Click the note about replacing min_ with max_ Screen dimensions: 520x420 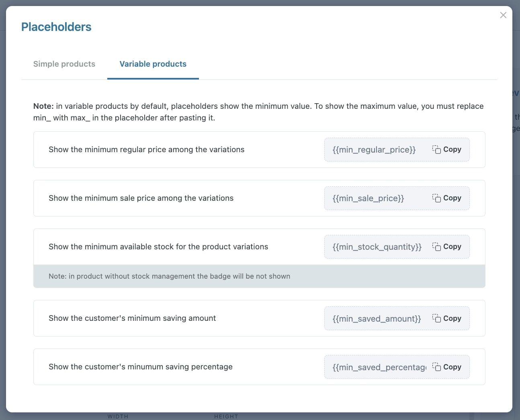coord(258,112)
